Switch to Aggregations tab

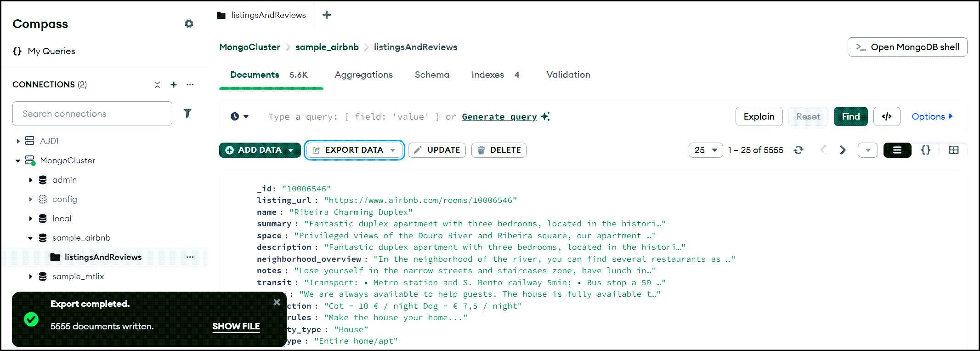[364, 75]
